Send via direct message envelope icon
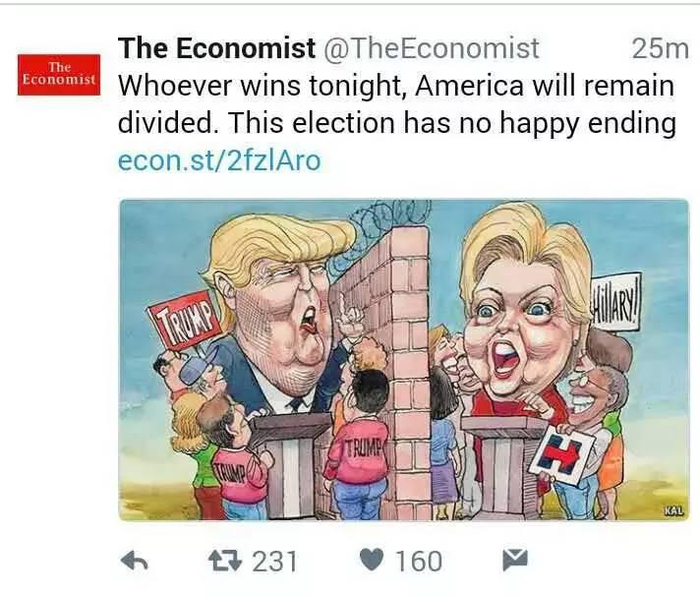This screenshot has width=700, height=603. (x=515, y=560)
